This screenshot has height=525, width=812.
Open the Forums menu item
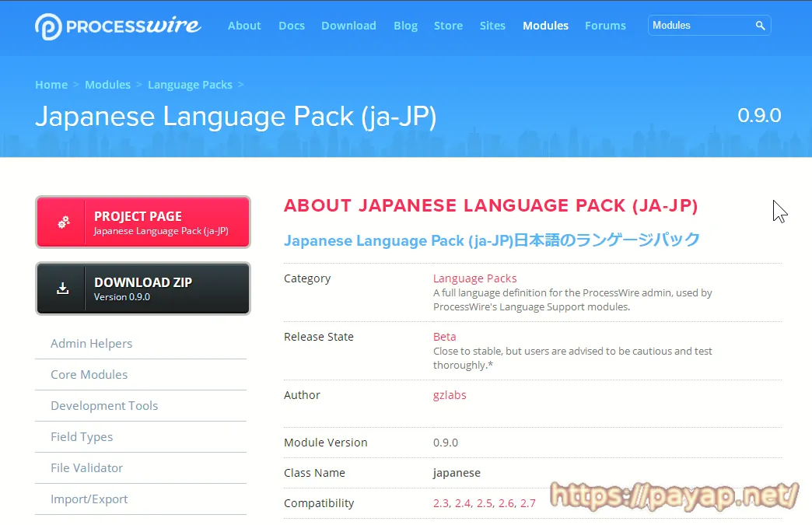[605, 25]
